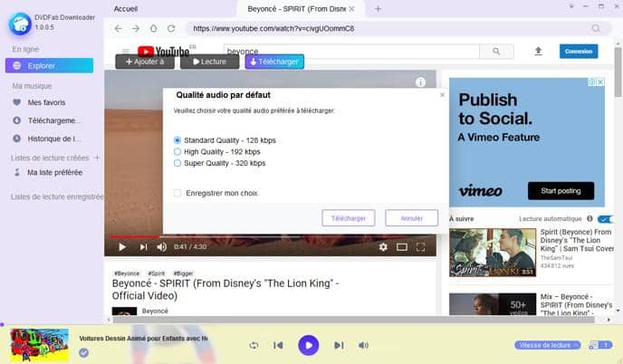Click the YouTube upload icon
The width and height of the screenshot is (623, 364).
tap(538, 52)
